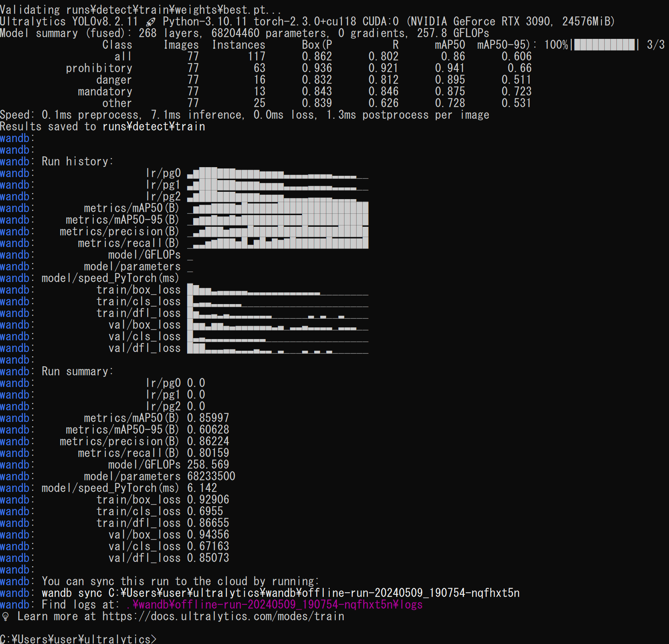This screenshot has height=644, width=669.
Task: Click the lightbulb icon before Learn more
Action: (6, 617)
